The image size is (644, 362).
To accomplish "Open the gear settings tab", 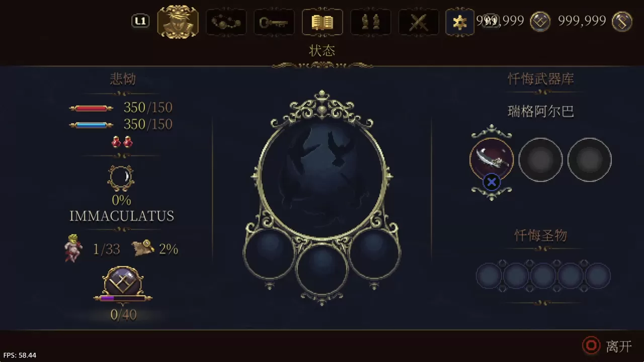I will [x=459, y=22].
